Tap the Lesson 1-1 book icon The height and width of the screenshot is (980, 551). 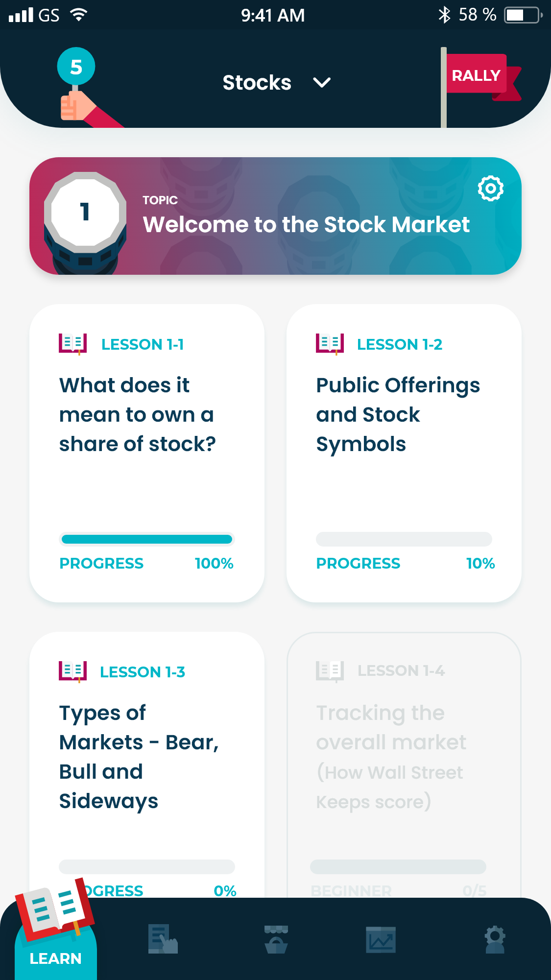[72, 344]
